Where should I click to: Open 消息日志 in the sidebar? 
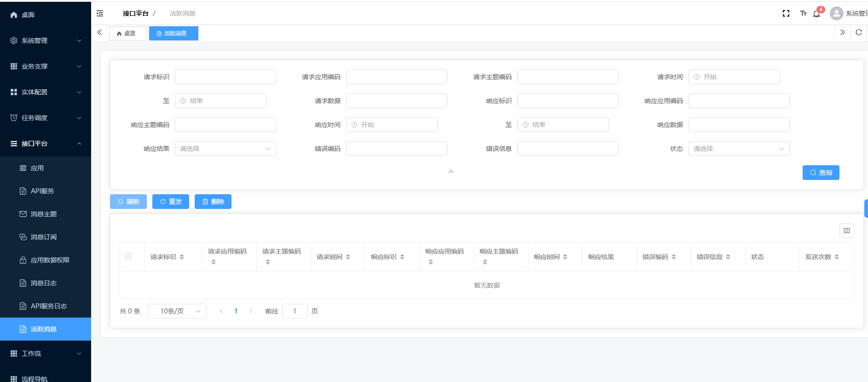pyautogui.click(x=46, y=283)
